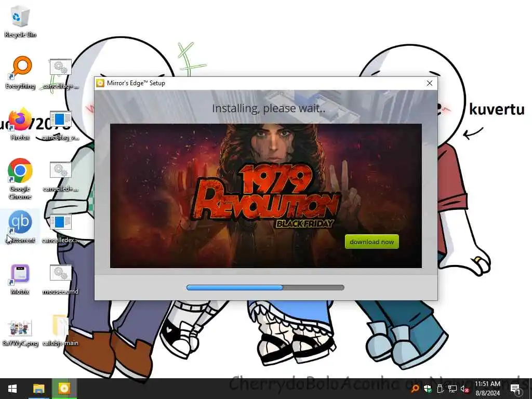Click the Show desktop strip at taskbar edge
This screenshot has width=532, height=399.
click(530, 389)
